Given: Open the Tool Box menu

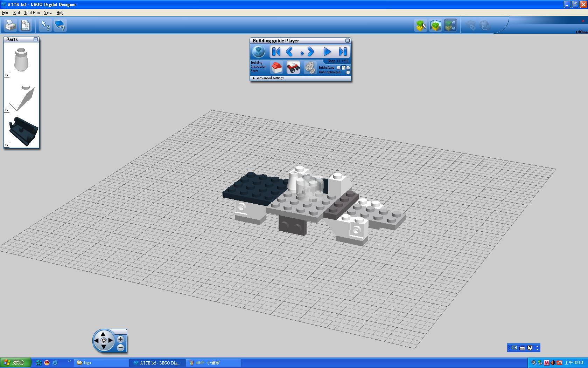Looking at the screenshot, I should pos(32,13).
